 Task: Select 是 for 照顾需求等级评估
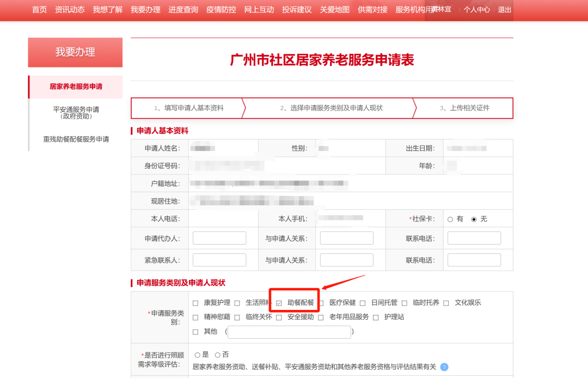tap(198, 355)
